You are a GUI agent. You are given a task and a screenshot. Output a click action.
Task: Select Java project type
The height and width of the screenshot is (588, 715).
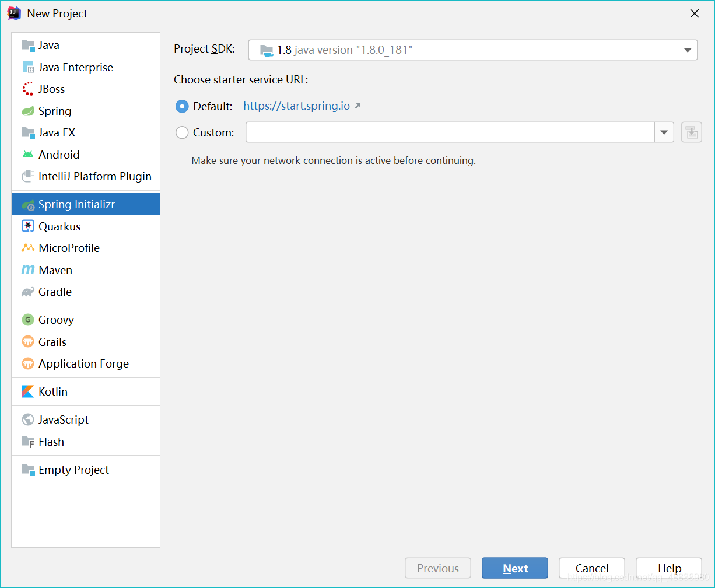point(86,45)
